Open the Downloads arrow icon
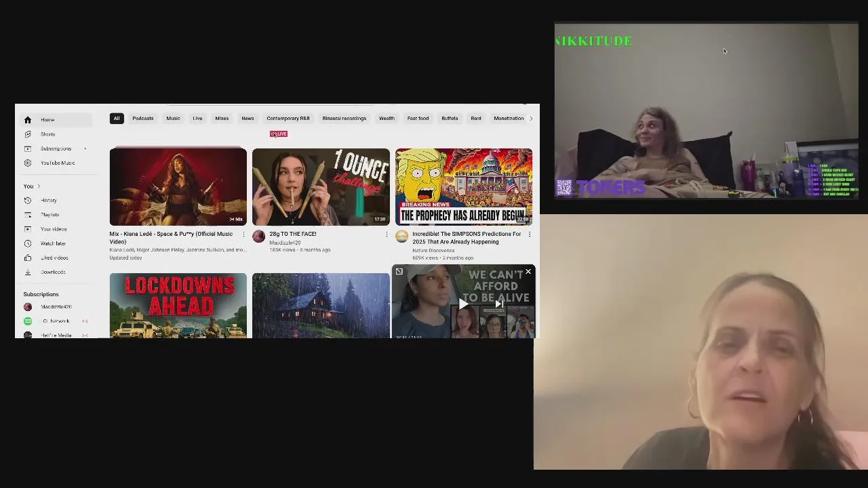The image size is (868, 488). tap(28, 272)
